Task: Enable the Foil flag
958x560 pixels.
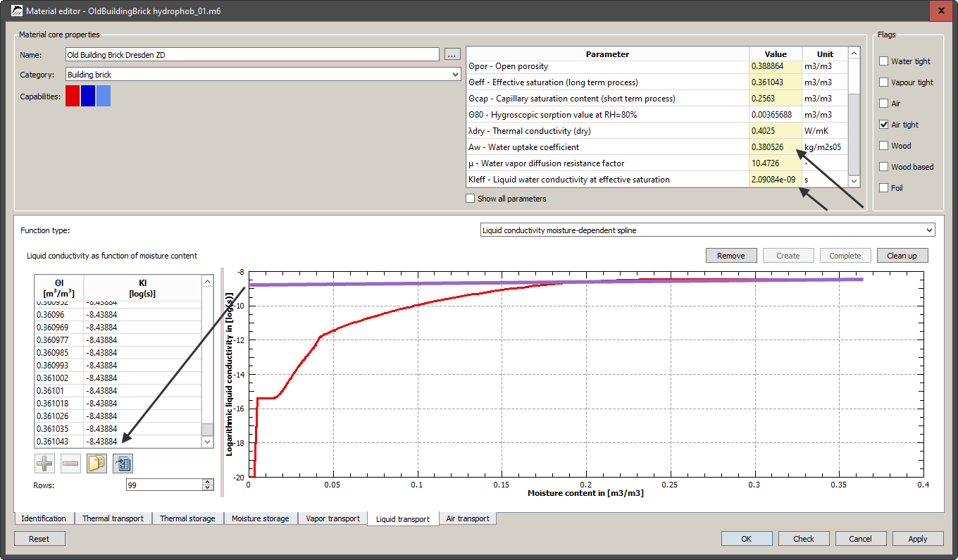Action: (x=884, y=188)
